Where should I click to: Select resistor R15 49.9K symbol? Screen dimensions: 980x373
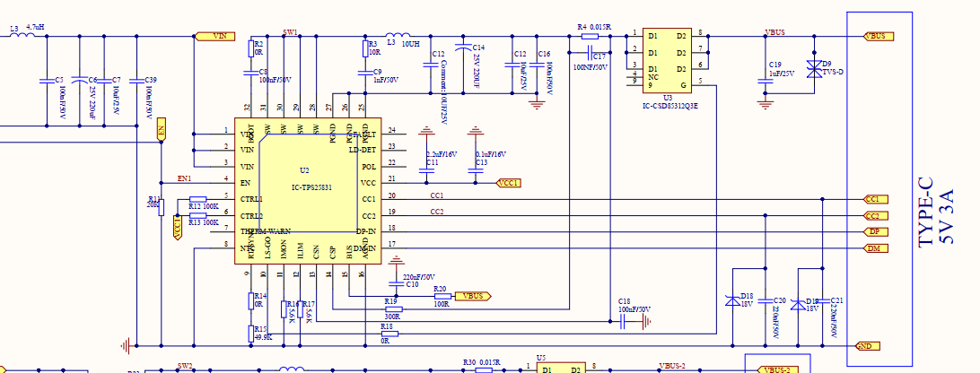tap(251, 333)
